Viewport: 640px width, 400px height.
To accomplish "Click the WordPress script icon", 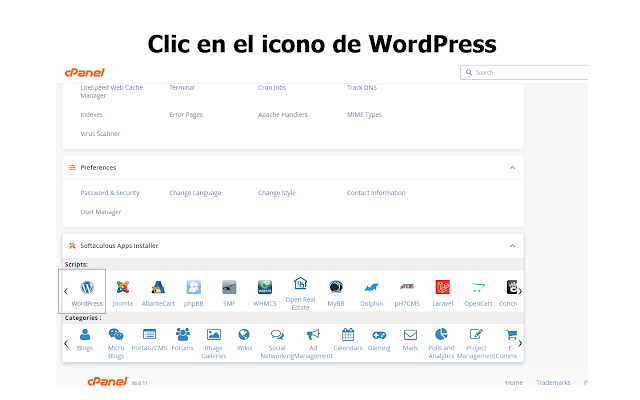I will click(87, 288).
